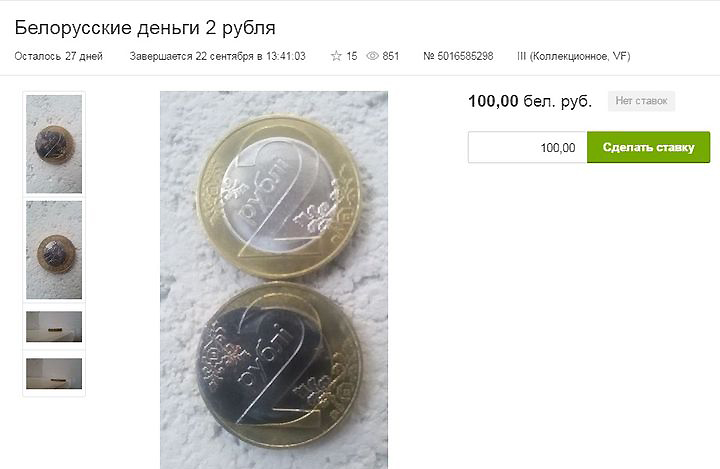Click the 100,00 бел. руб. price

point(530,101)
